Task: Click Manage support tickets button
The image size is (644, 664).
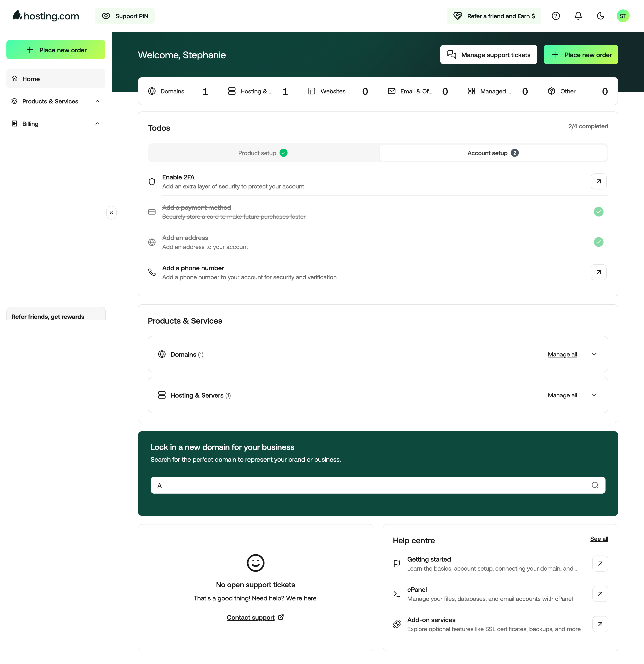Action: point(488,55)
